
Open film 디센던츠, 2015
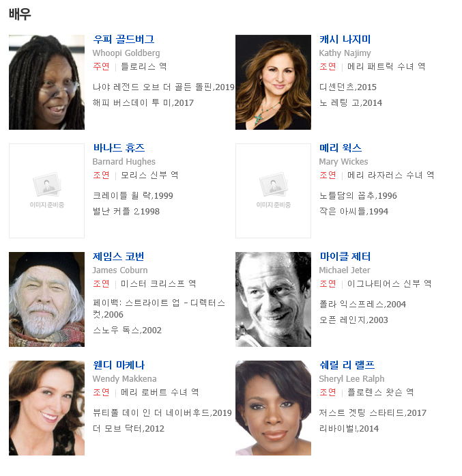347,87
